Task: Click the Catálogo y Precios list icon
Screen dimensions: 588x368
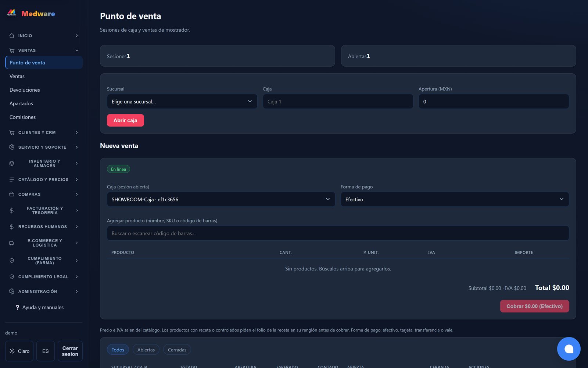Action: [x=12, y=180]
